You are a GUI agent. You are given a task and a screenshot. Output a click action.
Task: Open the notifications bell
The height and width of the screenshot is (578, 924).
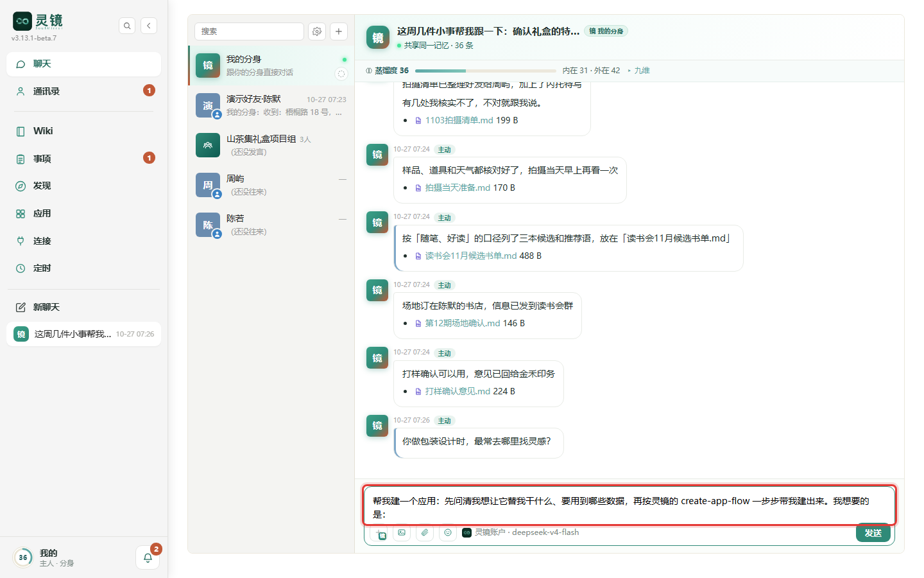tap(148, 557)
